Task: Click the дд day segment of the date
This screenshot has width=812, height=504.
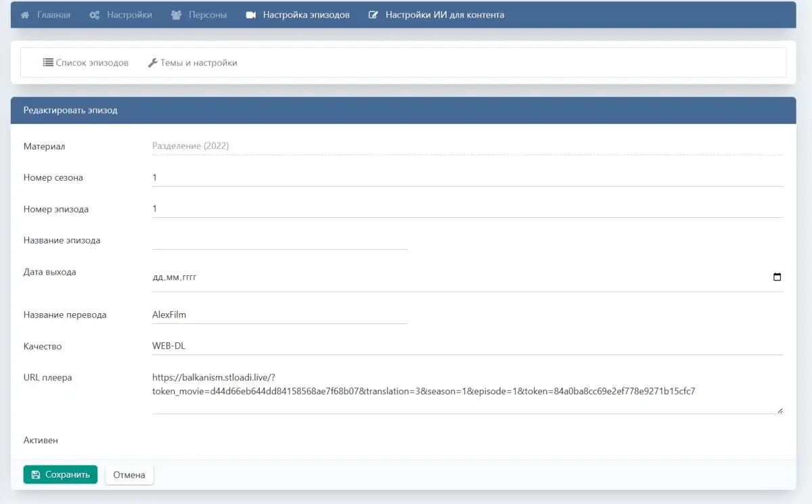Action: [x=158, y=277]
